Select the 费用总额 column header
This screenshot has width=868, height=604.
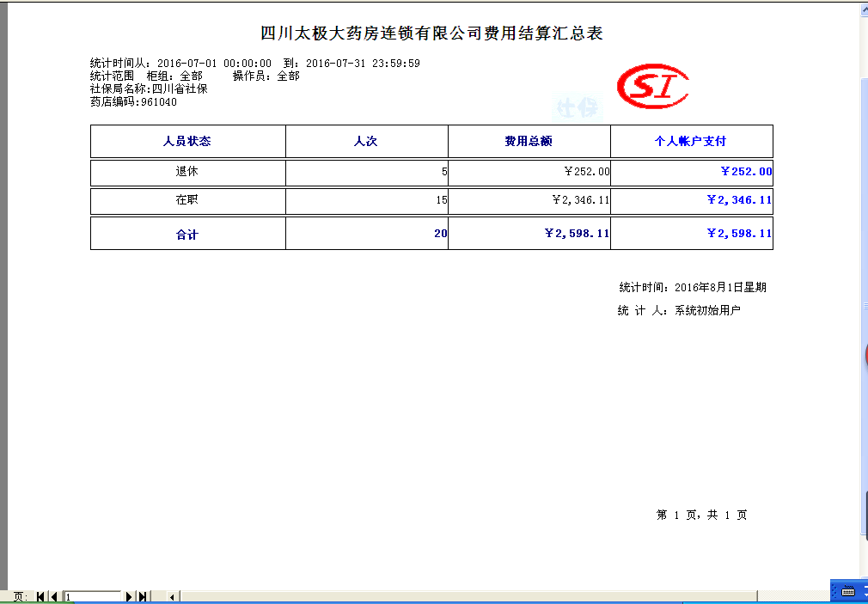point(529,141)
